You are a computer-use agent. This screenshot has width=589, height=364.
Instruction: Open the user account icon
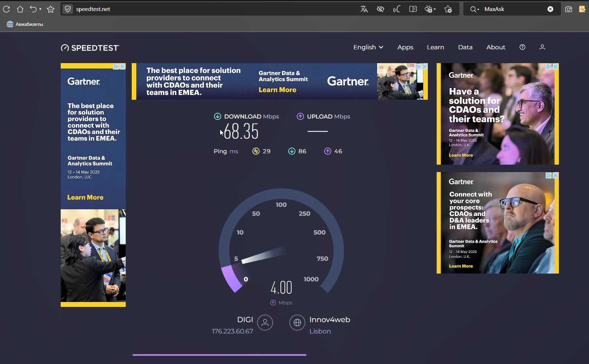pos(542,47)
